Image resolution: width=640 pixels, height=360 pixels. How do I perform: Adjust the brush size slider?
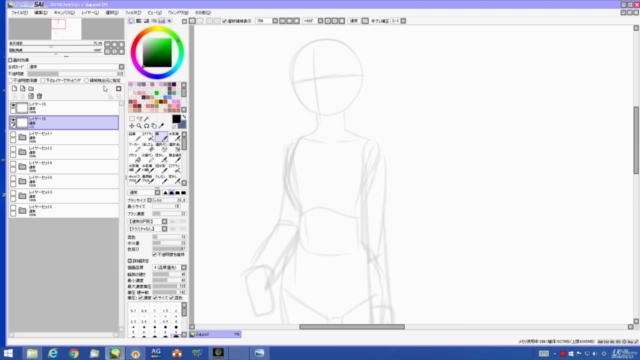click(x=169, y=200)
